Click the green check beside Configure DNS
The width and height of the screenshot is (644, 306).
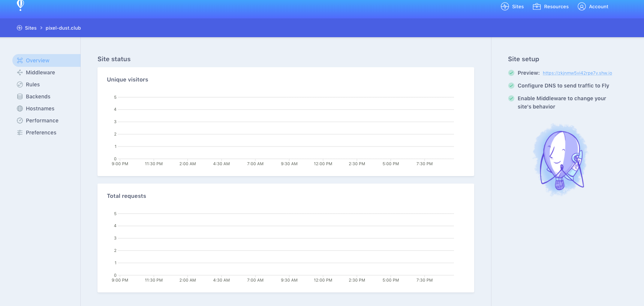(511, 86)
